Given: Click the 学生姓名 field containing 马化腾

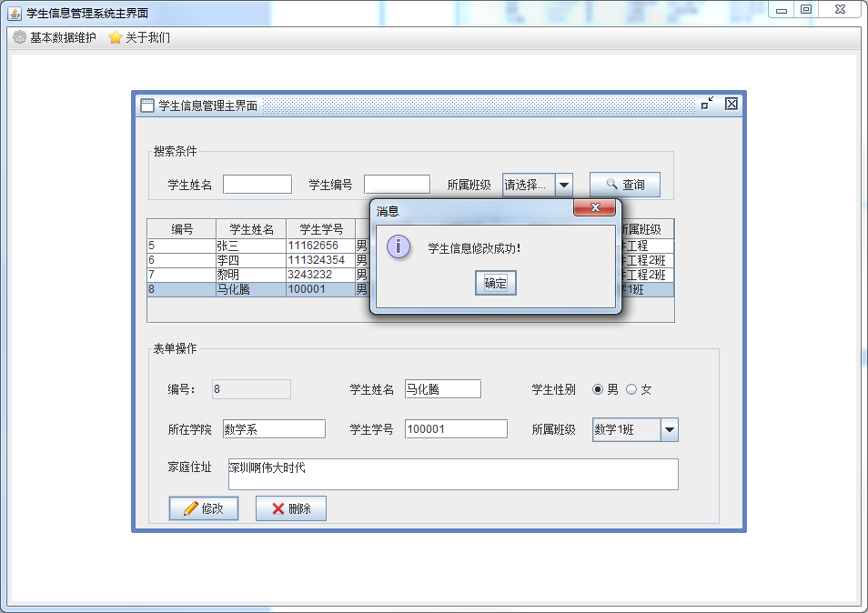Looking at the screenshot, I should click(443, 389).
